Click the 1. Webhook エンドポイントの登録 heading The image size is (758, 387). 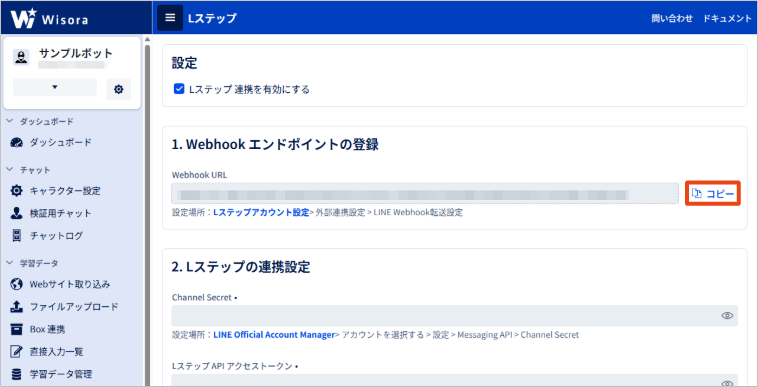(275, 144)
